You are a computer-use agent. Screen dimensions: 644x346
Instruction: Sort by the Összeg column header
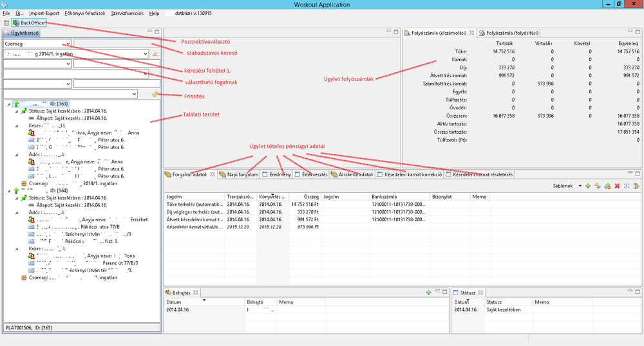pos(305,197)
